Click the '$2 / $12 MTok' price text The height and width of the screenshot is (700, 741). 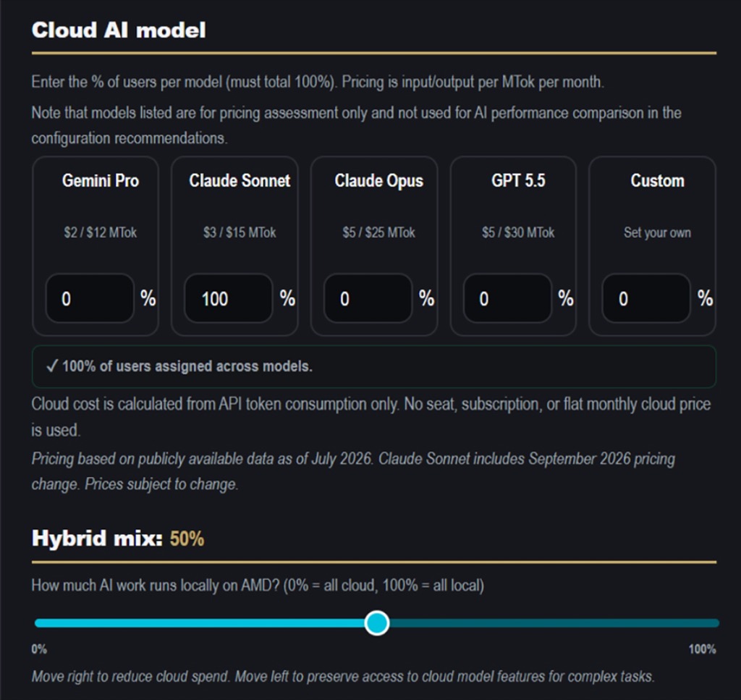[x=100, y=232]
